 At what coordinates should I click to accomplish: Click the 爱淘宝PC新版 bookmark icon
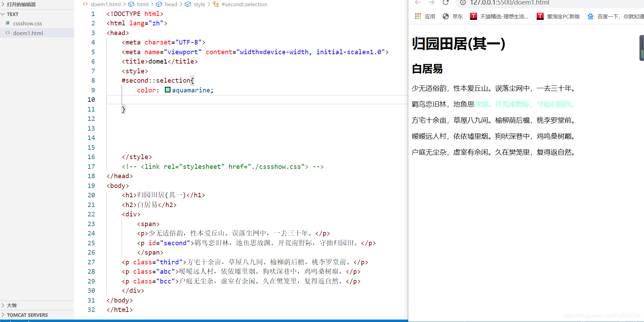tap(540, 16)
